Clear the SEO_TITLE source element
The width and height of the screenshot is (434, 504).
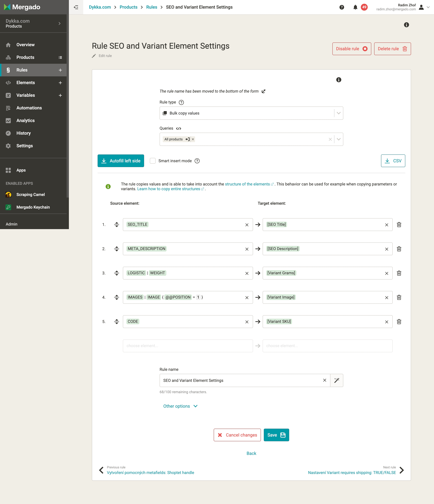pos(247,225)
